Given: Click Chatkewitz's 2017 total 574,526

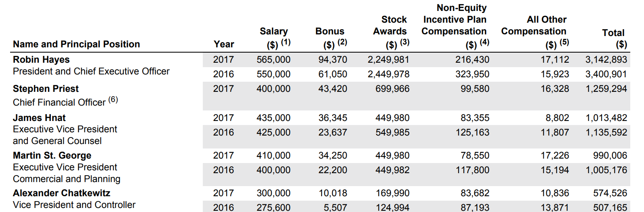Looking at the screenshot, I should coord(610,193).
